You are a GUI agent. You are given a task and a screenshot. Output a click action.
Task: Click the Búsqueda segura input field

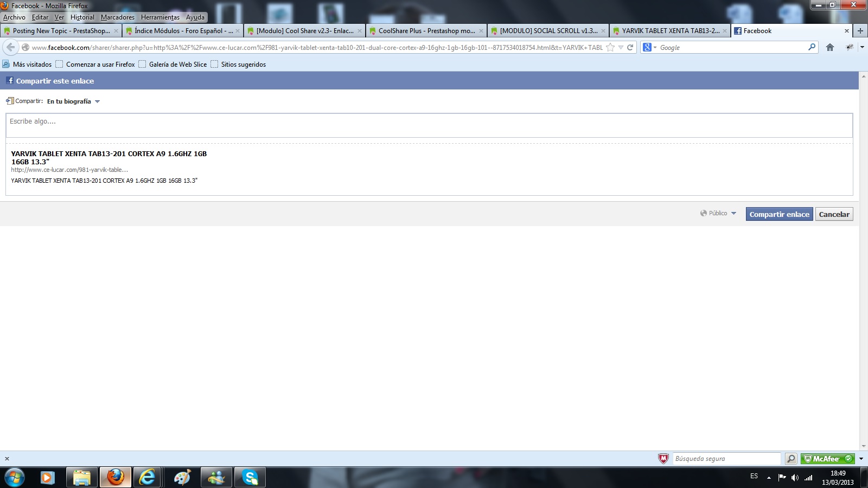pyautogui.click(x=726, y=459)
